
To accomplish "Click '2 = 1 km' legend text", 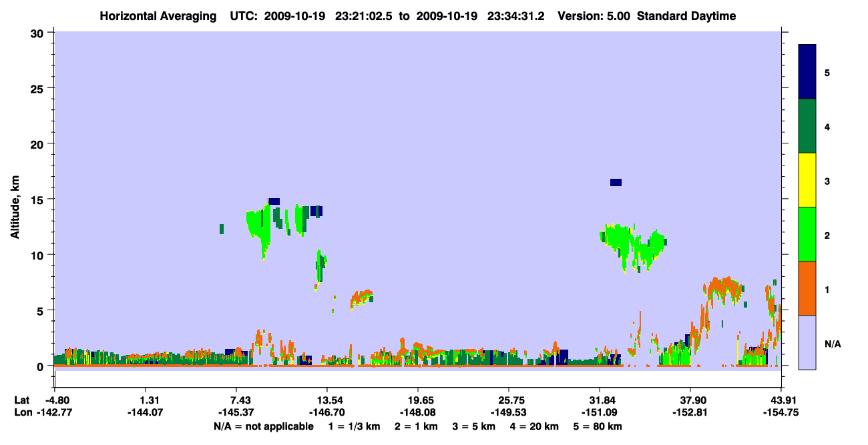I will coord(415,426).
